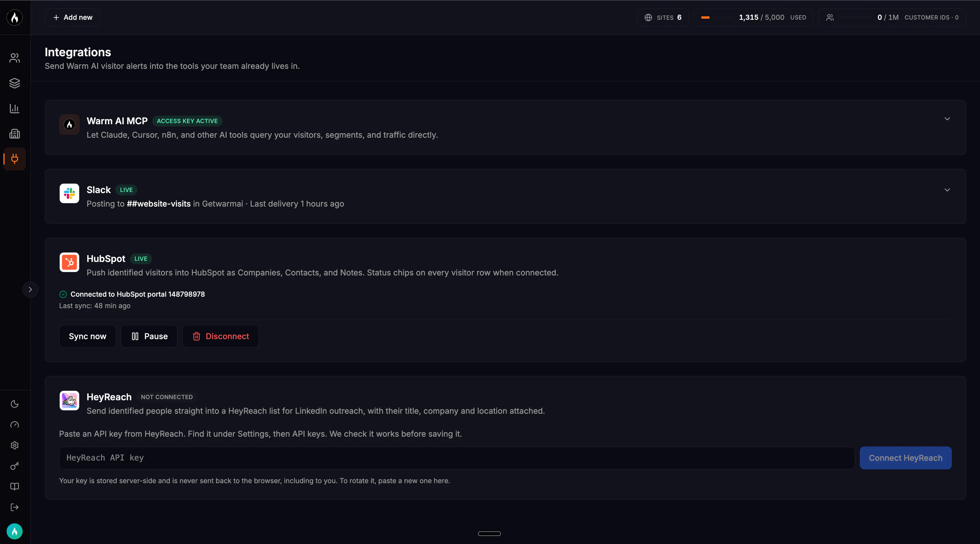This screenshot has height=544, width=980.
Task: Click "Send Warm AI visitor alerts" subtitle
Action: pos(172,66)
